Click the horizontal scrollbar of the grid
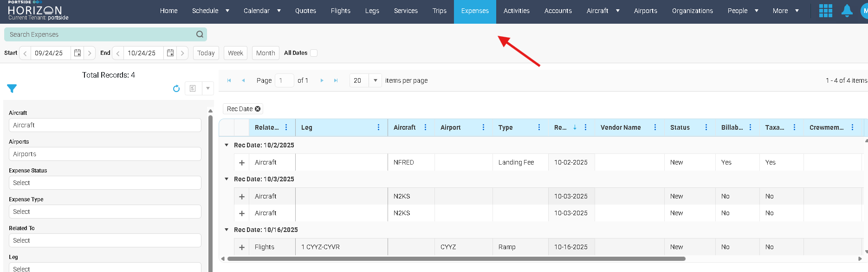The width and height of the screenshot is (868, 272). pyautogui.click(x=456, y=259)
